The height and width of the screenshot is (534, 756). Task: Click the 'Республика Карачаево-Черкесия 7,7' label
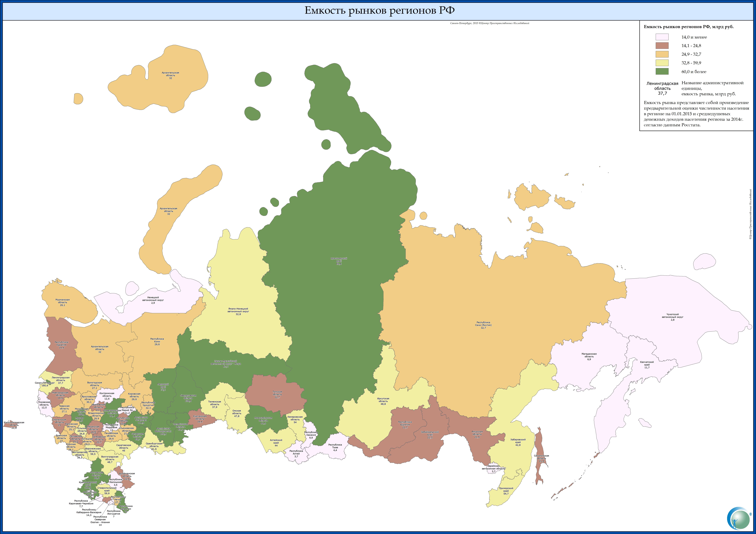[x=81, y=503]
